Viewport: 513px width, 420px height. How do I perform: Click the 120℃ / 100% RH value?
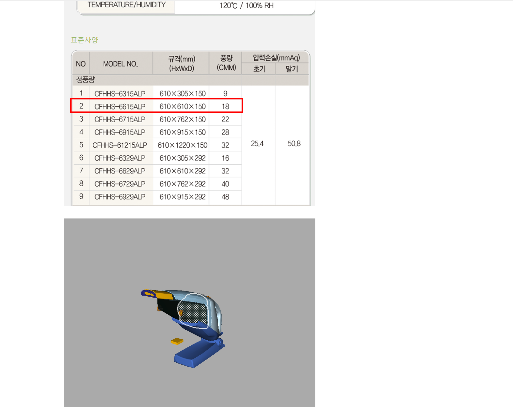(x=246, y=6)
